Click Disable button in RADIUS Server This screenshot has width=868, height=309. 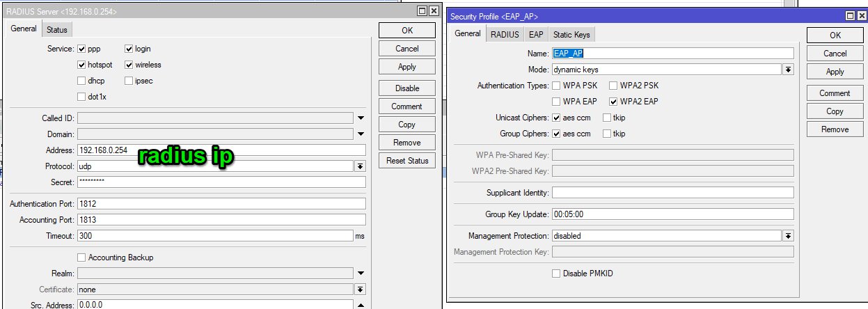[x=407, y=88]
